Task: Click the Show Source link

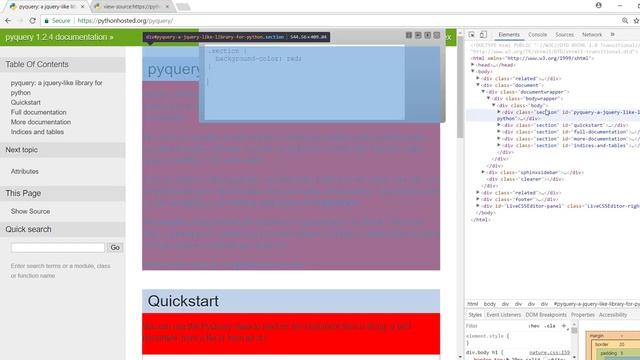Action: (31, 211)
